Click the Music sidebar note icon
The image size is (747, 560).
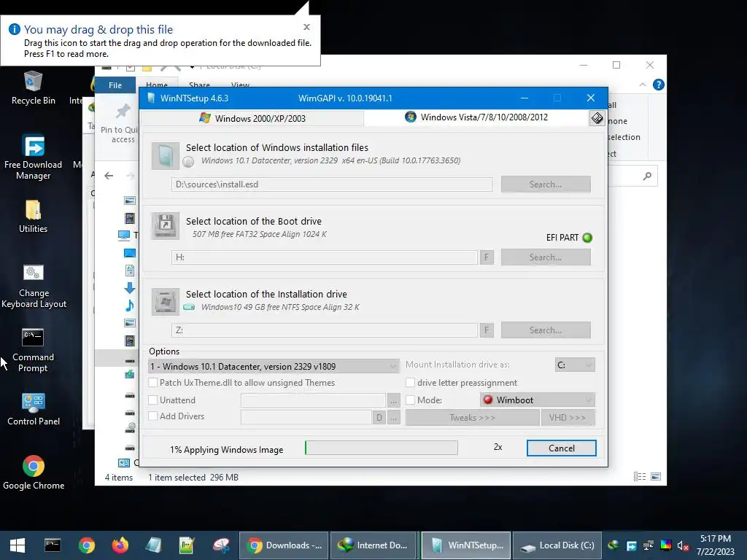(130, 306)
